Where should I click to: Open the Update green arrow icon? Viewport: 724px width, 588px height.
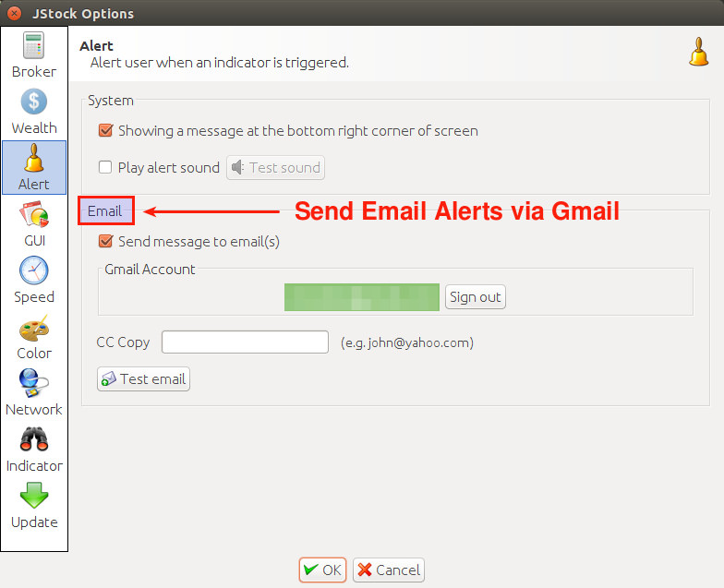tap(33, 496)
